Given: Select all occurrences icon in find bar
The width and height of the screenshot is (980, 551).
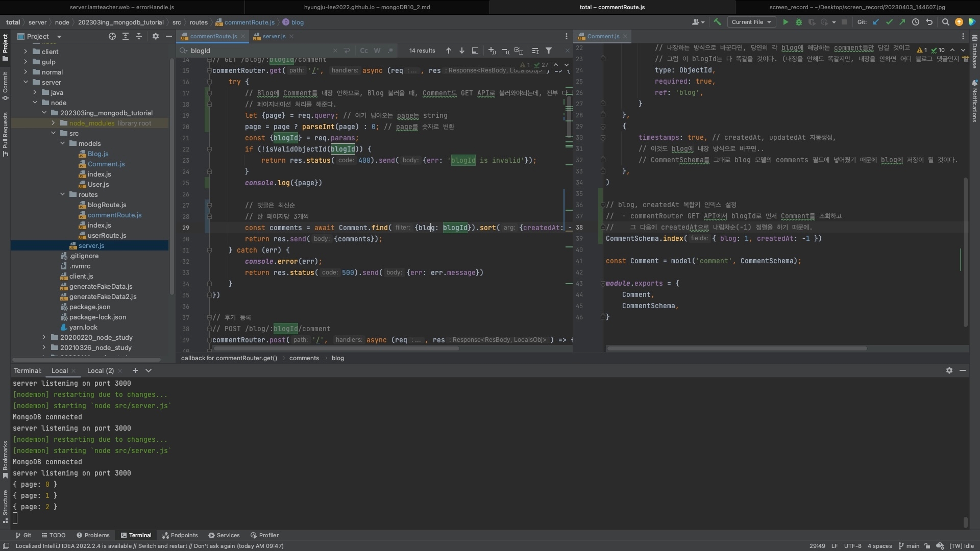Looking at the screenshot, I should [519, 51].
